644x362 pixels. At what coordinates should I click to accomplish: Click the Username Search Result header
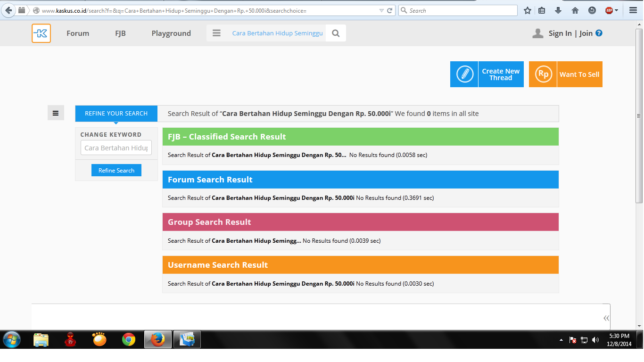click(x=361, y=265)
